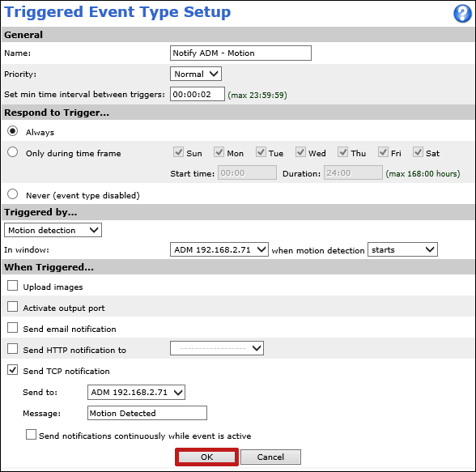The image size is (476, 472).
Task: Open the motion detection starts dropdown
Action: pyautogui.click(x=402, y=249)
